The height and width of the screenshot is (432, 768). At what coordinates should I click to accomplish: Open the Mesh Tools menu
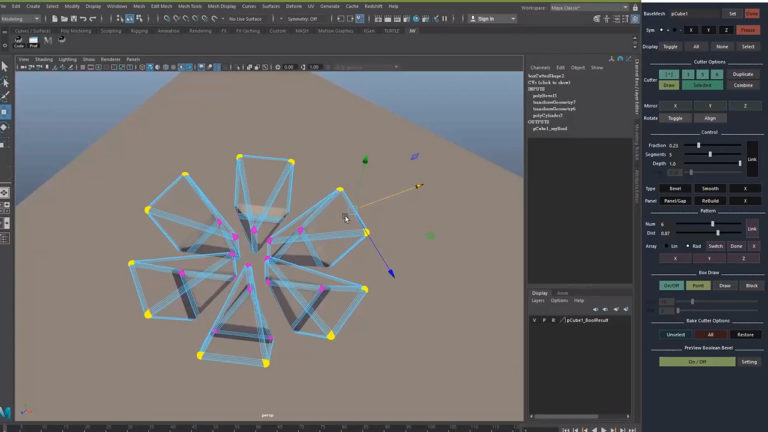pos(190,6)
